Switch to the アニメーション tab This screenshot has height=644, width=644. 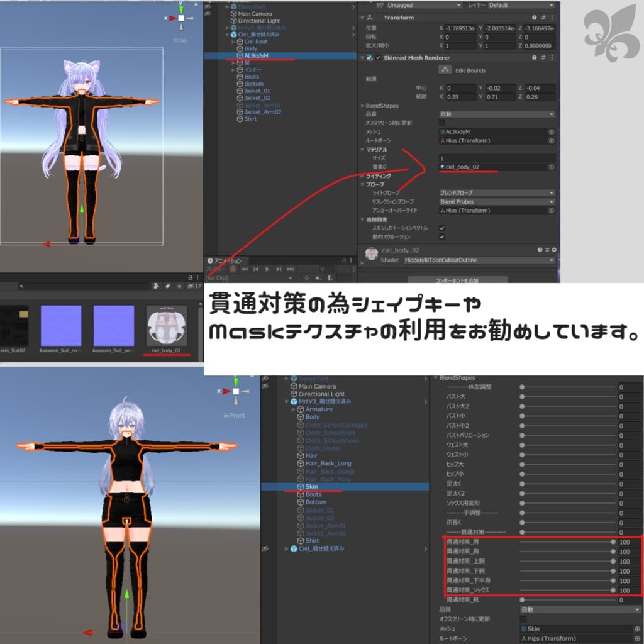[225, 260]
